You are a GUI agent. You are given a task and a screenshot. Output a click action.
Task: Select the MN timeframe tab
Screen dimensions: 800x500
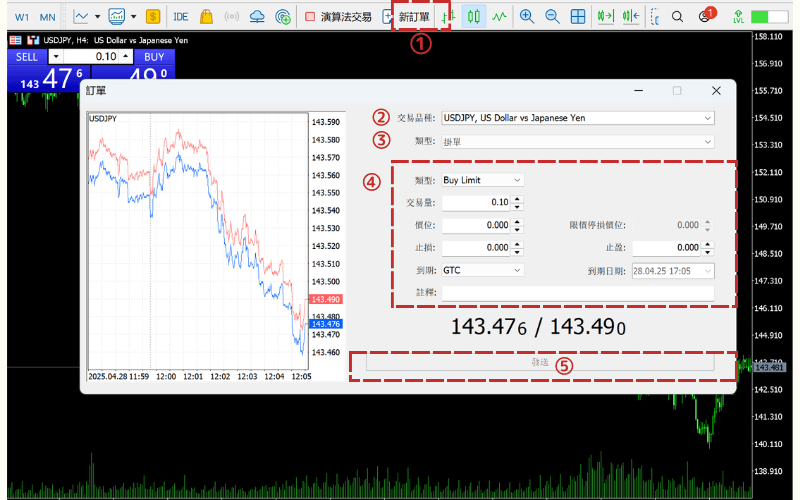(x=47, y=16)
